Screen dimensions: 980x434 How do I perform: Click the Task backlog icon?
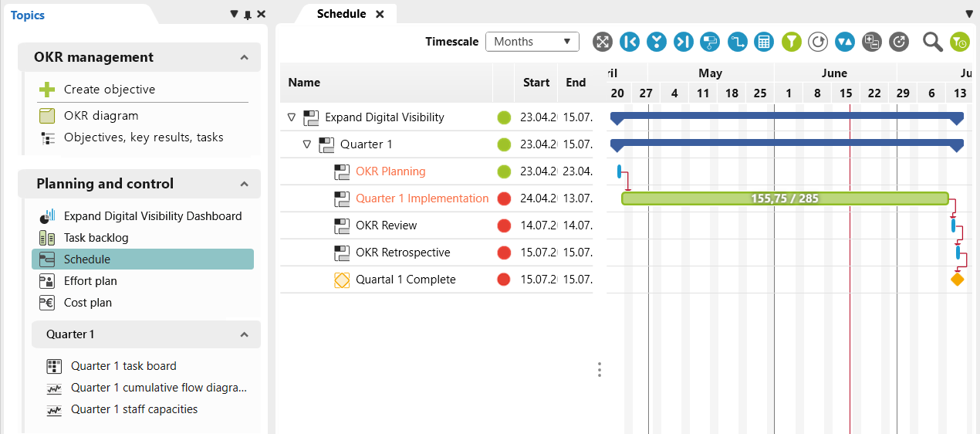[47, 238]
